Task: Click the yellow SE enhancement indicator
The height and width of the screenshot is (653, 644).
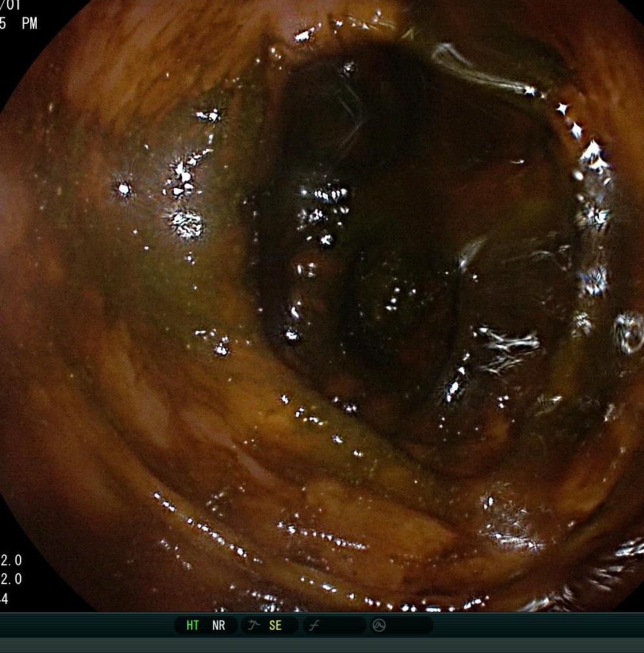Action: click(276, 625)
